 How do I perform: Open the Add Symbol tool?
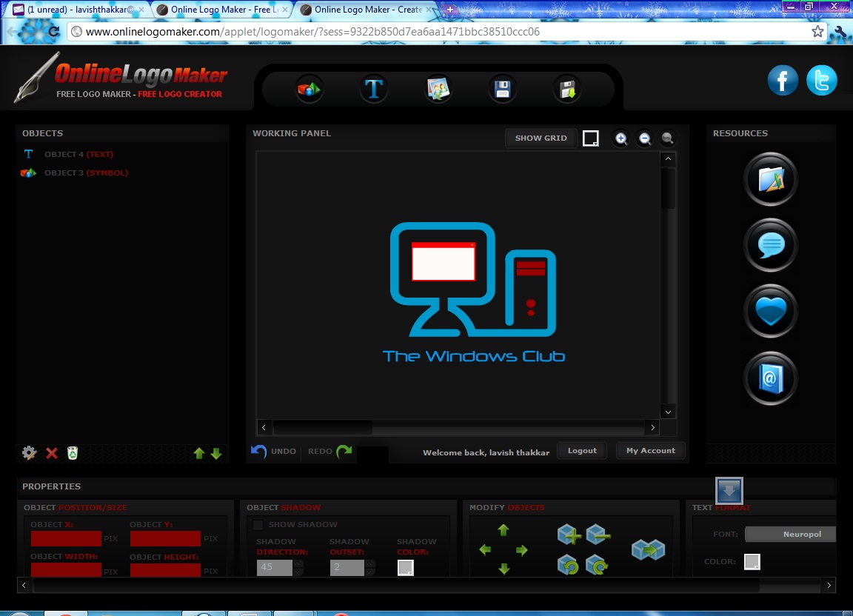click(x=309, y=88)
